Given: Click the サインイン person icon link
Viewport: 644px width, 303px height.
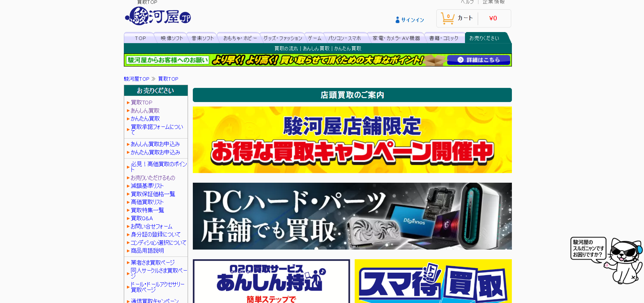Looking at the screenshot, I should [410, 20].
